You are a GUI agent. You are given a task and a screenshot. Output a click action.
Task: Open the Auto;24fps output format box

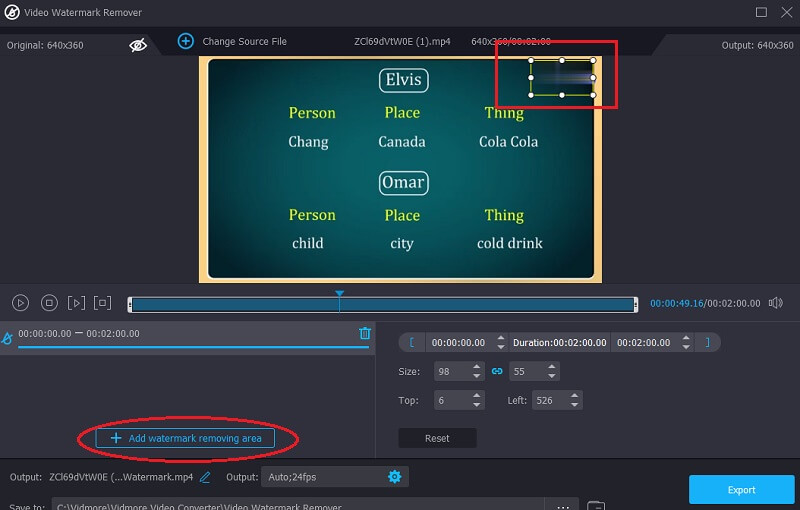coord(320,477)
